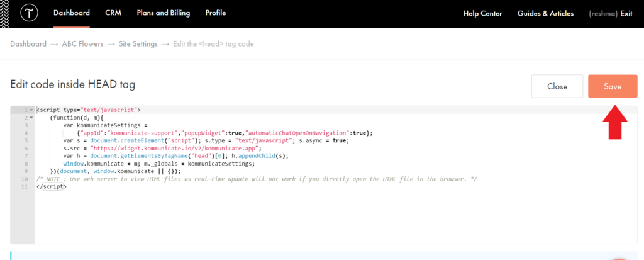Collapse function fold arrow on line 2

pos(31,118)
